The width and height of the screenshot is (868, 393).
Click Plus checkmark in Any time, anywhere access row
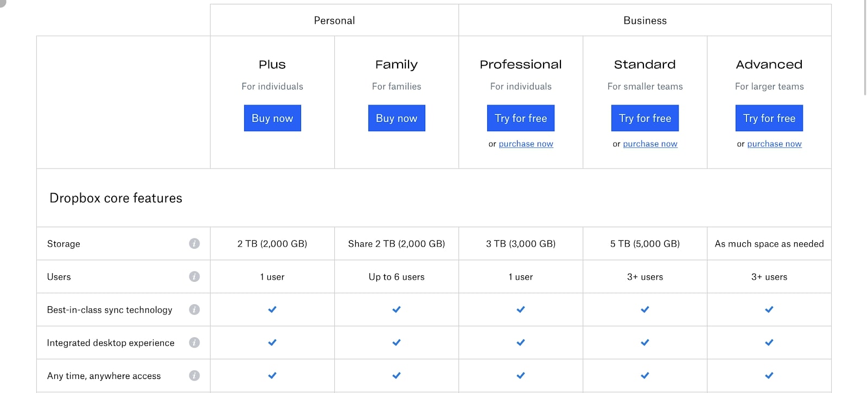tap(272, 376)
